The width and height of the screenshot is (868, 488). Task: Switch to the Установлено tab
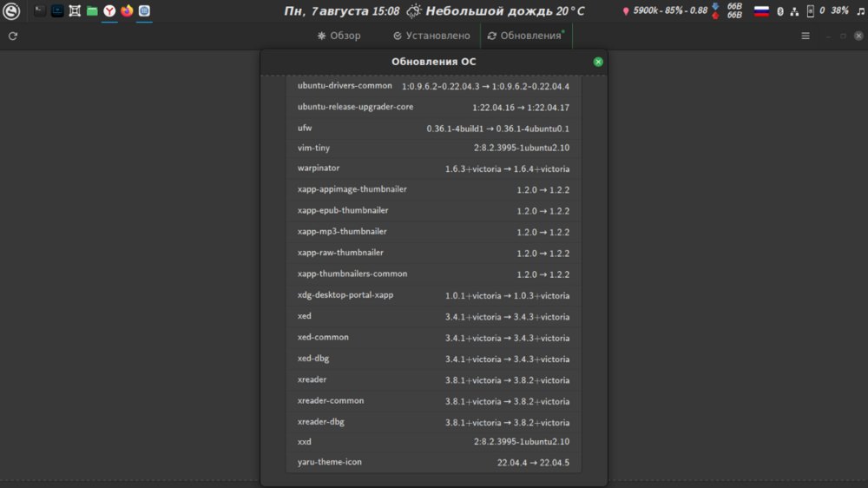(x=431, y=36)
